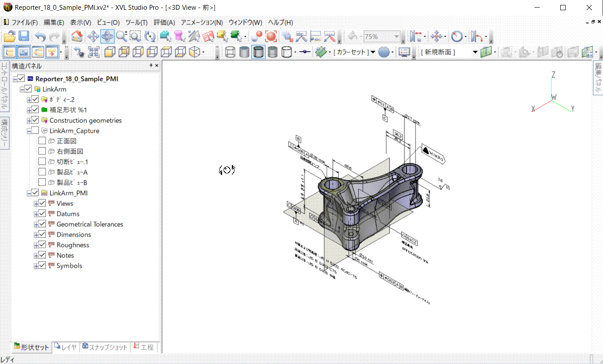Viewport: 603px width, 364px height.
Task: Click the open file folder icon
Action: (10, 36)
